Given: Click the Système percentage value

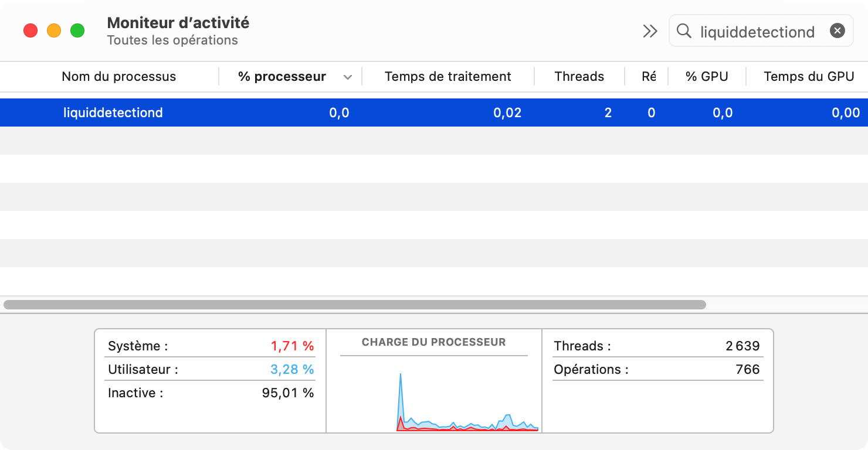Looking at the screenshot, I should [x=292, y=346].
